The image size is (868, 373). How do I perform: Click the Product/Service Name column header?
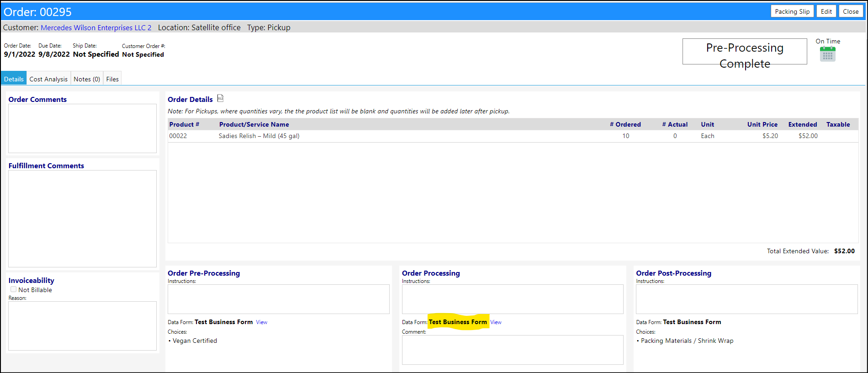tap(254, 124)
